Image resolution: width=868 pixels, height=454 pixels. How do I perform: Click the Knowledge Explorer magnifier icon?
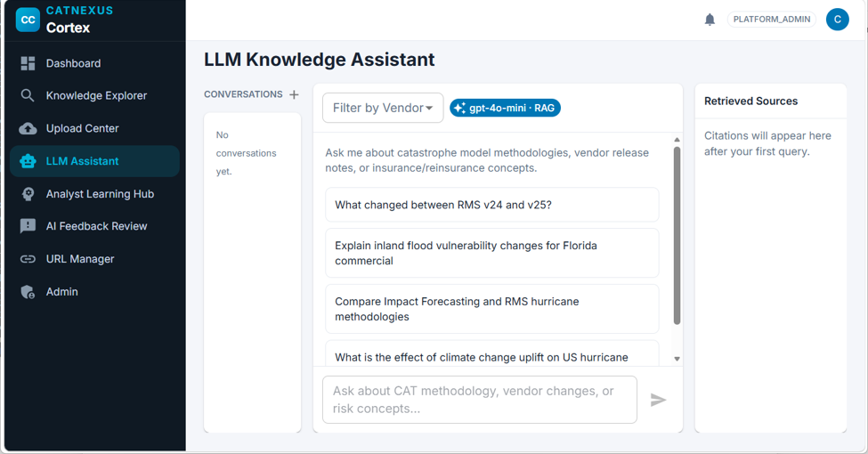28,95
